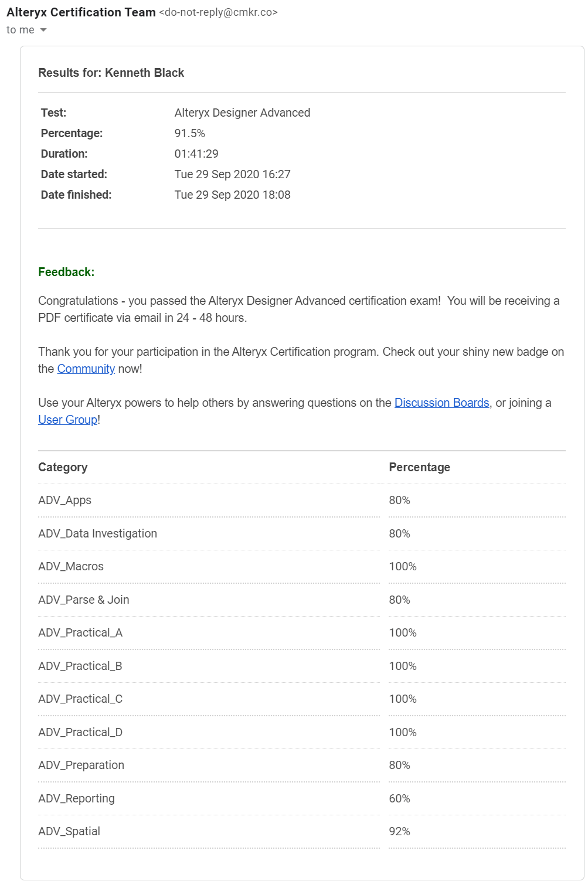
Task: Expand the 'to me' recipient details arrow
Action: (43, 30)
